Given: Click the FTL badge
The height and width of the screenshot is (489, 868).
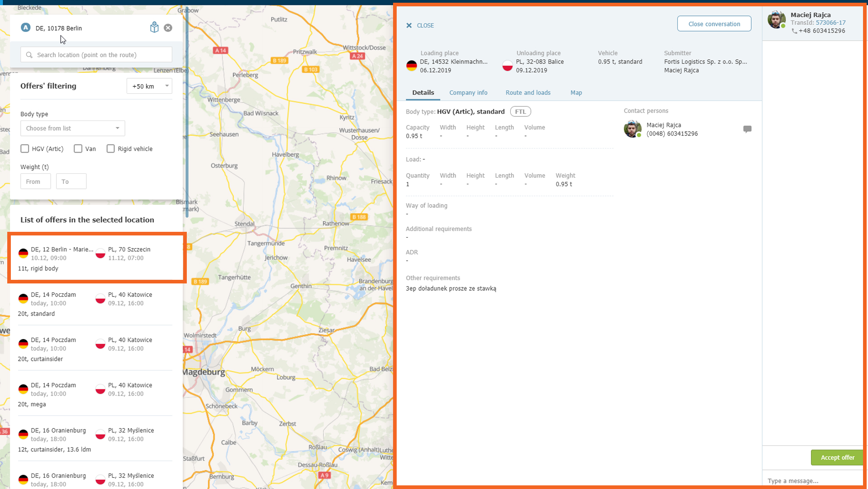Looking at the screenshot, I should point(520,111).
